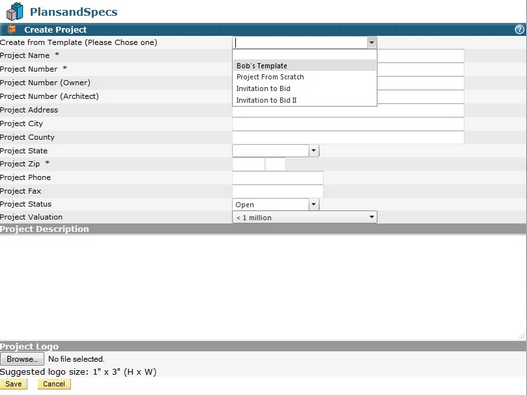The height and width of the screenshot is (395, 527).
Task: Click the Project Description section header
Action: click(262, 229)
